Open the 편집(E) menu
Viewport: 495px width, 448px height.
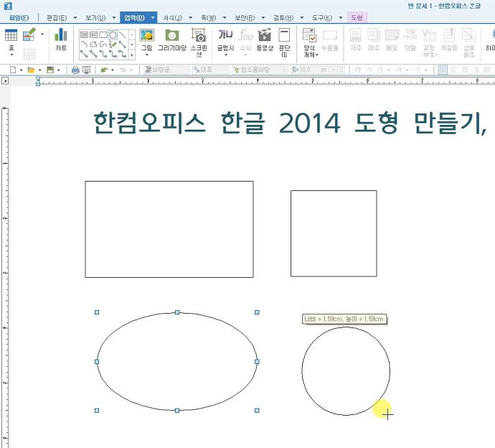point(57,18)
